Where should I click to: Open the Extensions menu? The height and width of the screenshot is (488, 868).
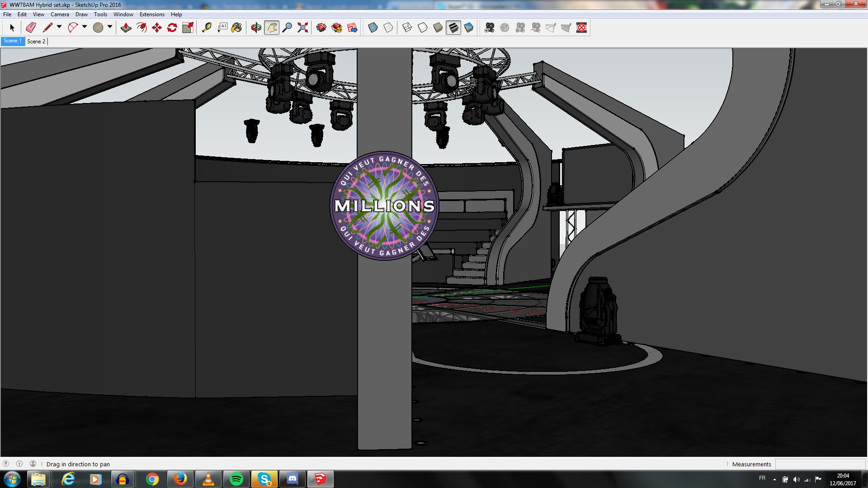coord(152,14)
